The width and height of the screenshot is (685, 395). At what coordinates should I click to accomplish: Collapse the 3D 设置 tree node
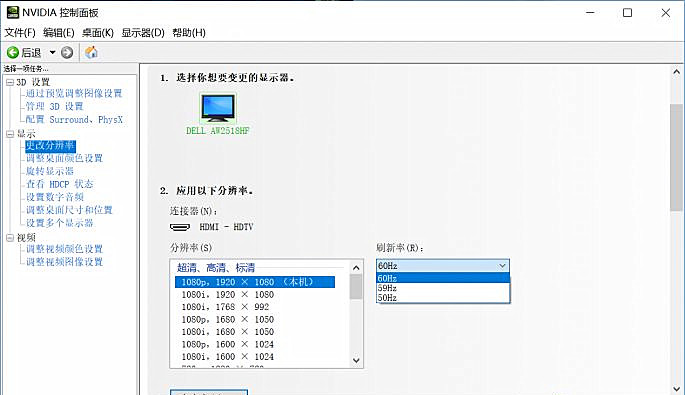[x=10, y=82]
